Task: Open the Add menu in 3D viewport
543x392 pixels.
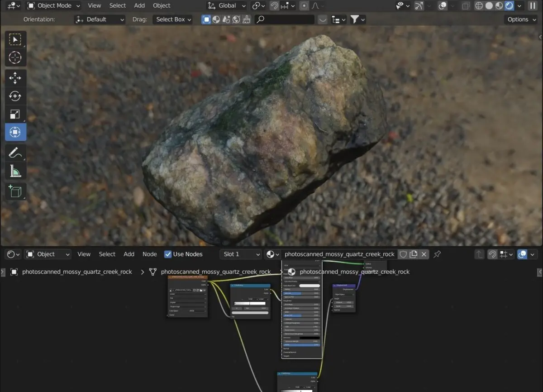Action: (139, 6)
